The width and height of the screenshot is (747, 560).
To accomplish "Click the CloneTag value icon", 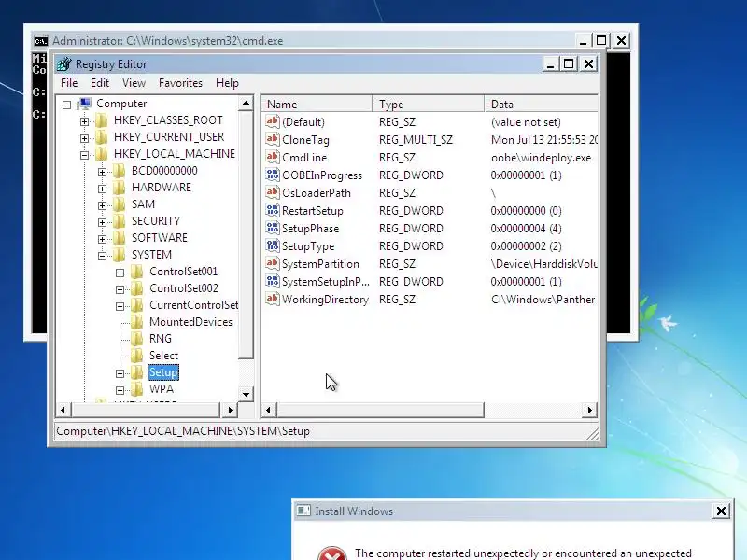I will click(x=272, y=139).
